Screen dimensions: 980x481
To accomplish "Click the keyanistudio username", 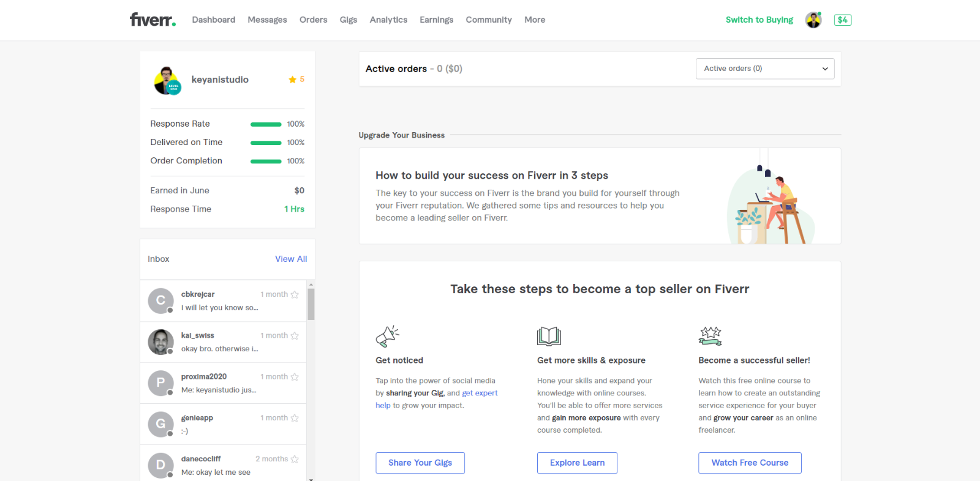I will (220, 80).
